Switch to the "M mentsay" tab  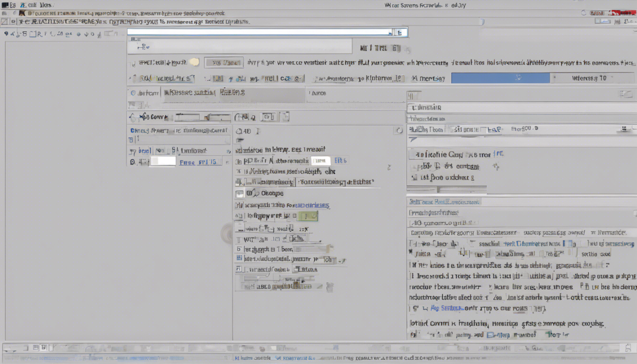click(428, 79)
